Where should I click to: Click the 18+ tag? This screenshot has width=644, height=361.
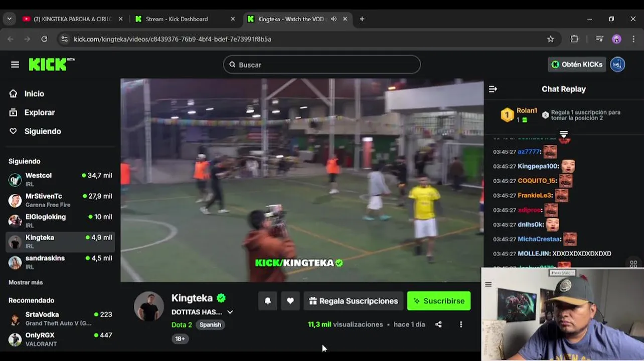(180, 339)
